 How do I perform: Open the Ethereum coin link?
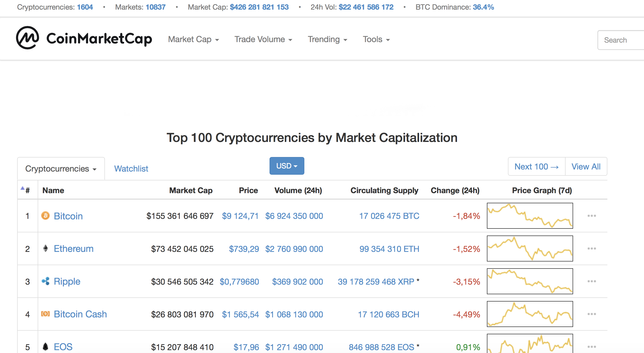(x=73, y=249)
